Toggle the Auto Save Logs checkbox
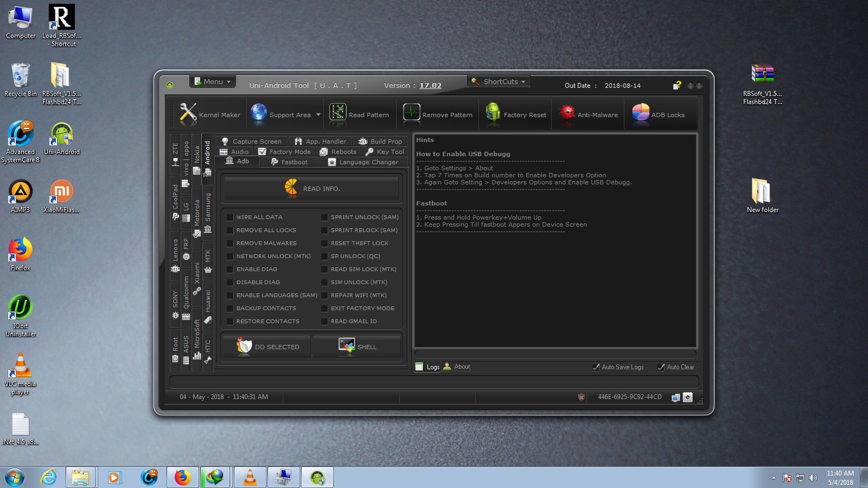Screen dimensions: 868x488 596,367
